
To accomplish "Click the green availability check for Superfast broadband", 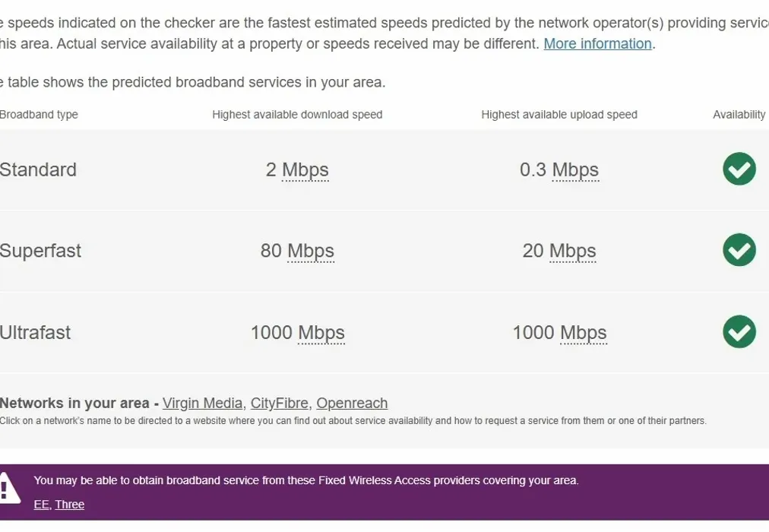I will [739, 250].
